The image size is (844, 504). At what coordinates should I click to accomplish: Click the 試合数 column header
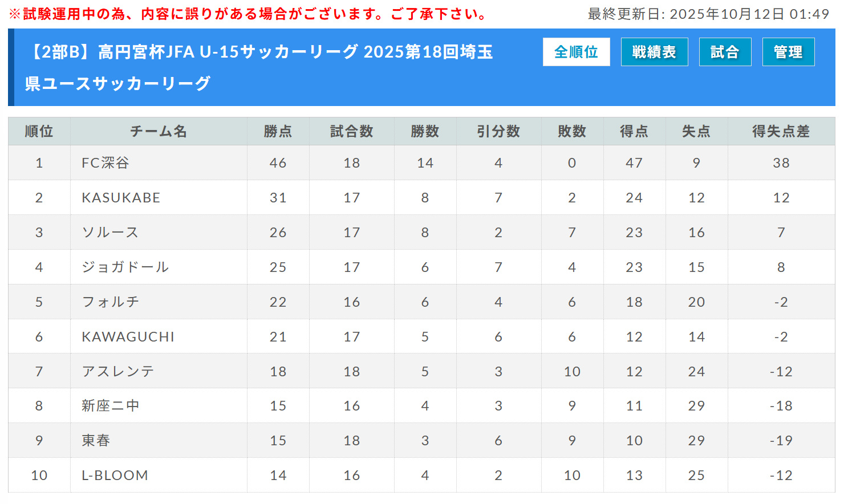[x=351, y=131]
